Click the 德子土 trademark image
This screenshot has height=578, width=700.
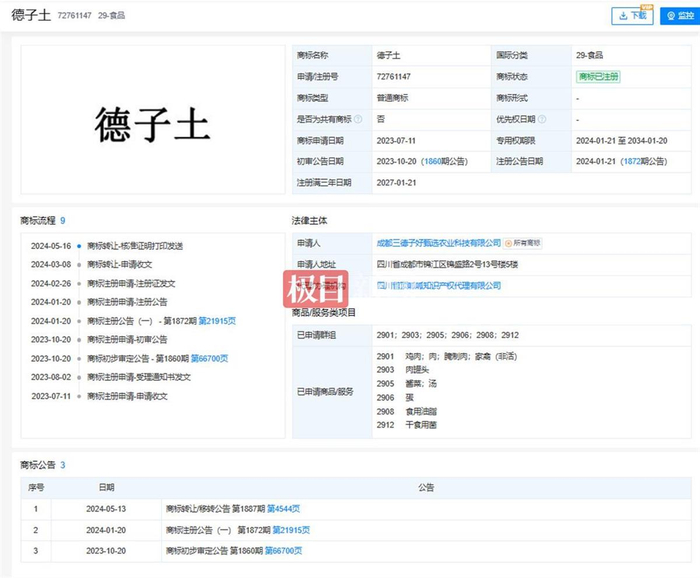coord(153,120)
